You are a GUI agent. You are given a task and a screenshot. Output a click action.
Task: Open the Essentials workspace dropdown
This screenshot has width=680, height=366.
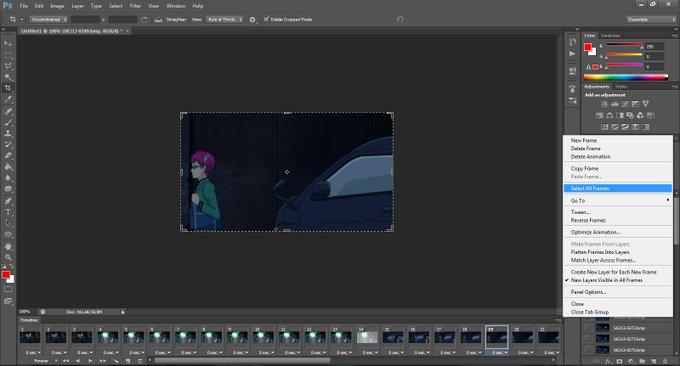click(651, 20)
